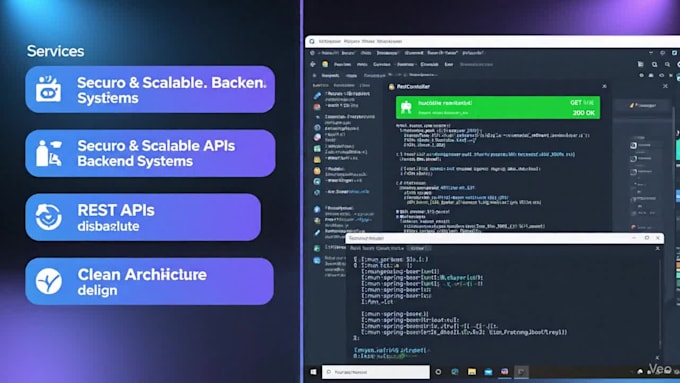680x383 pixels.
Task: Click the shield icon on REST APIs card
Action: click(49, 217)
